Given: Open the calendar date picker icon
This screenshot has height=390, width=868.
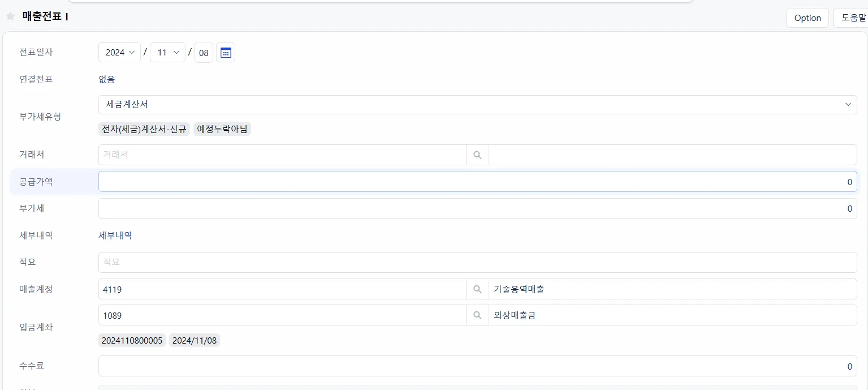Looking at the screenshot, I should [x=226, y=53].
